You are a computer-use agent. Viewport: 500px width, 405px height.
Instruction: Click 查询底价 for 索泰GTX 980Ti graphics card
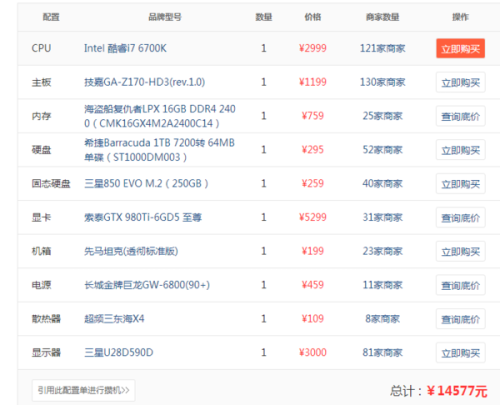(x=460, y=218)
